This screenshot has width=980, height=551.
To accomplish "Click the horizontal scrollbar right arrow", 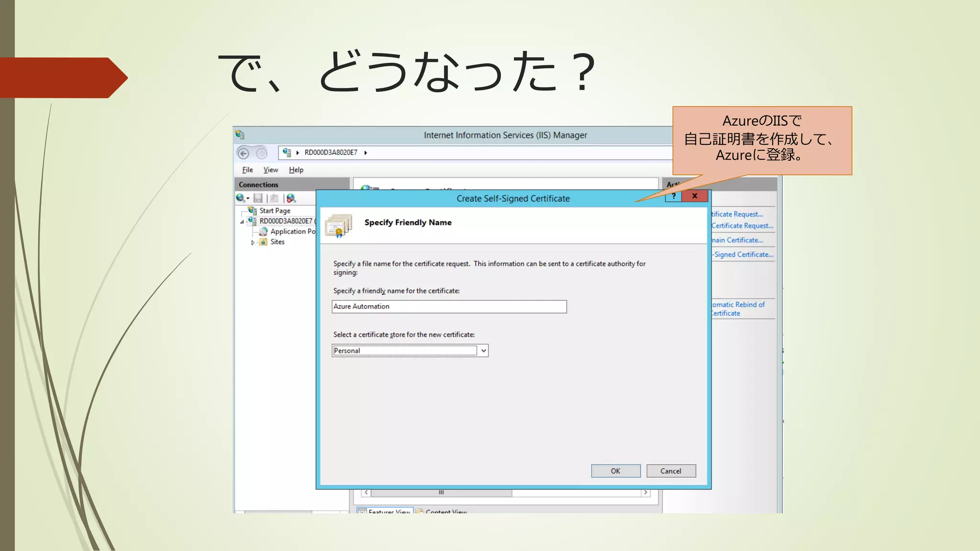I will coord(646,492).
